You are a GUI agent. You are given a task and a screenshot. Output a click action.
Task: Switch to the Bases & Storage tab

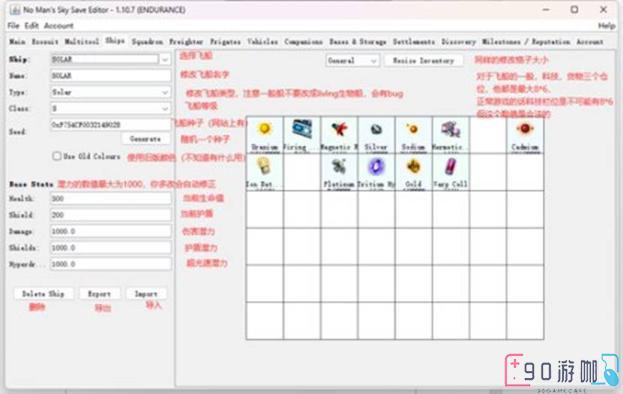358,42
